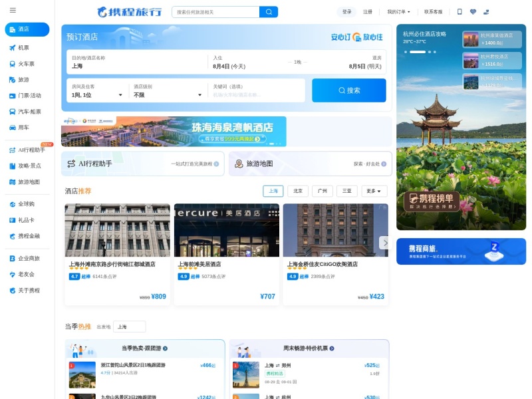Click the 用车 car icon in sidebar

[13, 128]
